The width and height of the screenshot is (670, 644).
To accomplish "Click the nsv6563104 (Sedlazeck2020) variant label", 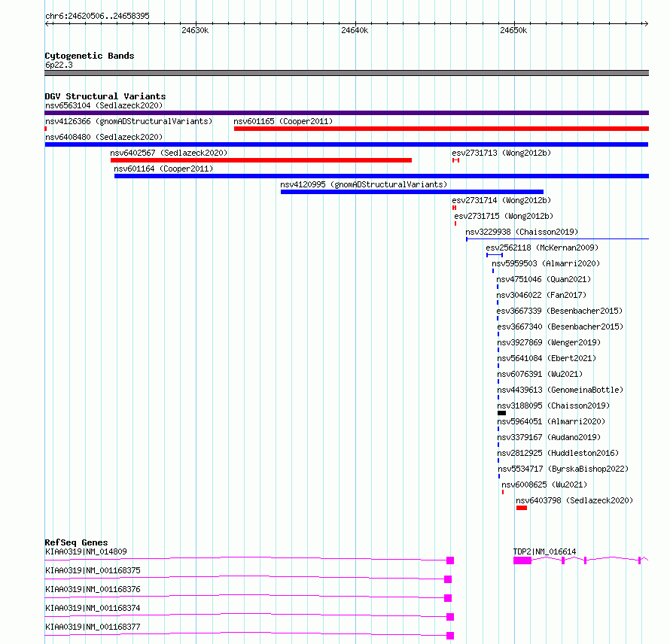I will pyautogui.click(x=104, y=105).
